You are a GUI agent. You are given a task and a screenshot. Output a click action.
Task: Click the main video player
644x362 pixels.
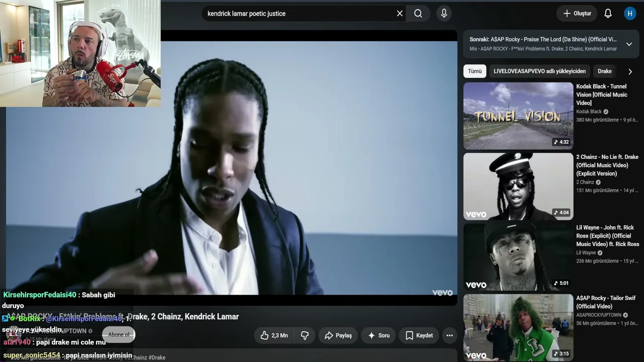click(231, 167)
